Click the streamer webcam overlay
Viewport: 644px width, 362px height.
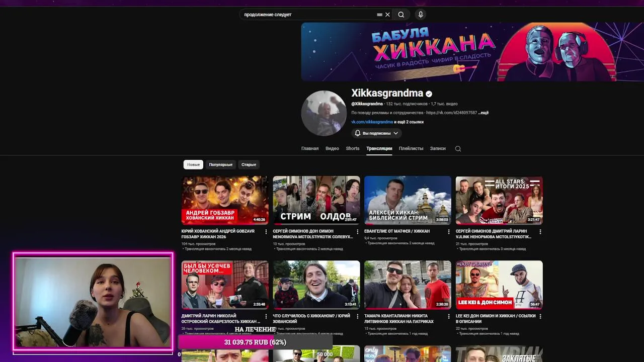click(93, 302)
